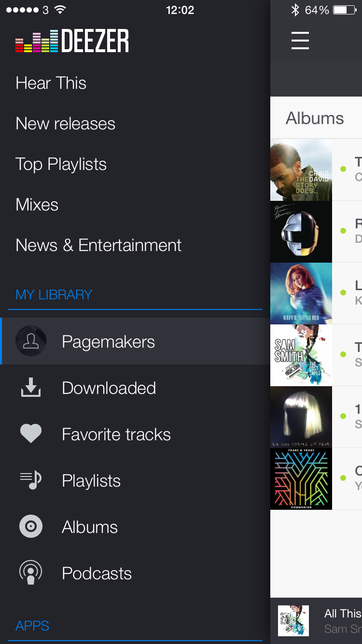362x644 pixels.
Task: Tap the 12:02 clock in status bar
Action: tap(180, 10)
